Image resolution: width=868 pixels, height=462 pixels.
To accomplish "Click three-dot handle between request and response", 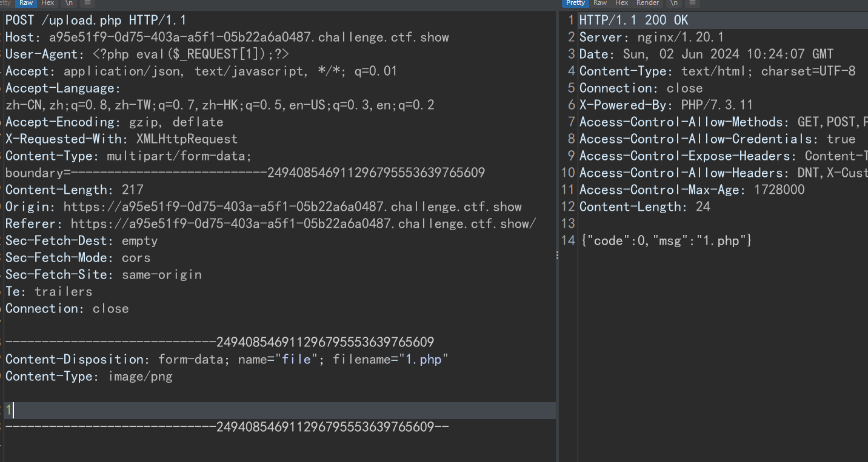I will (x=558, y=256).
